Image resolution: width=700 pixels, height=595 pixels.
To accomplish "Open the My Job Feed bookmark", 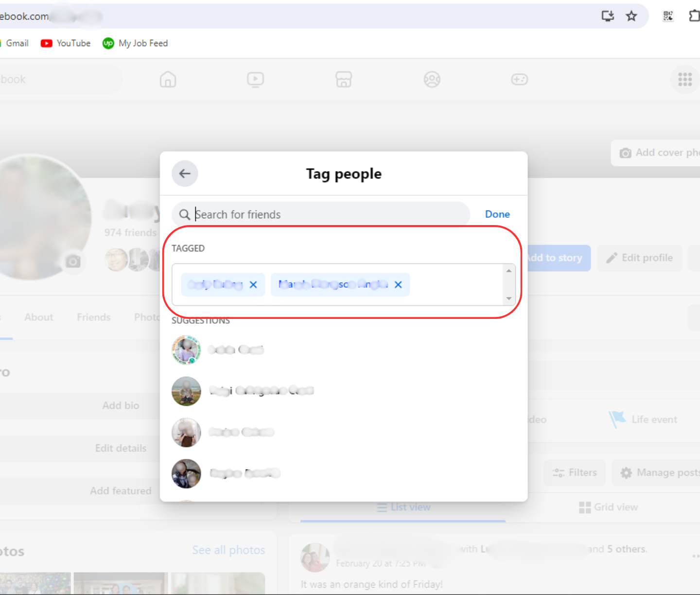I will 135,43.
